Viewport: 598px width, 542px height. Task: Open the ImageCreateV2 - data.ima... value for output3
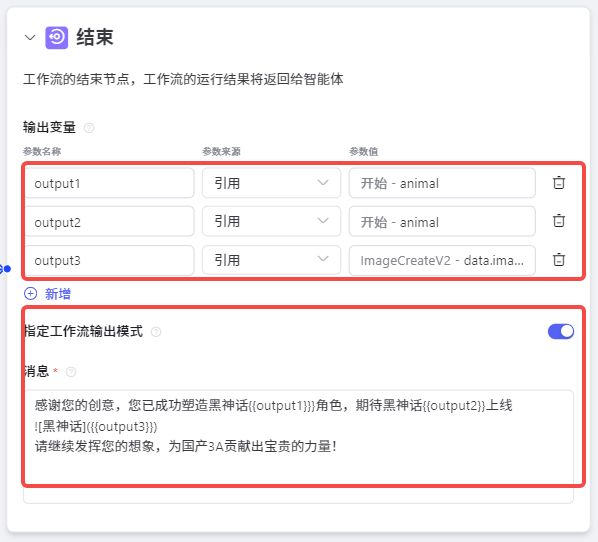(x=442, y=261)
